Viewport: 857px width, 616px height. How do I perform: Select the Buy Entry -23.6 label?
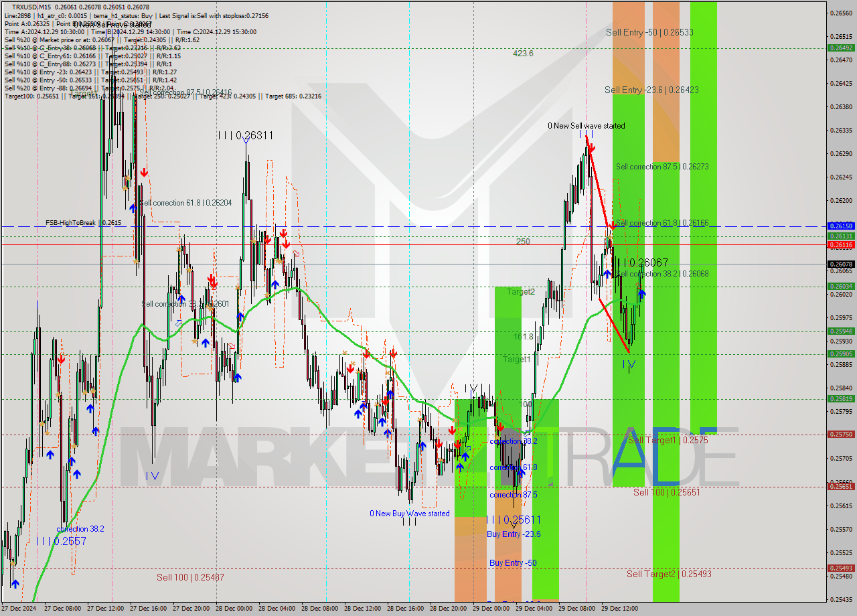pos(514,534)
